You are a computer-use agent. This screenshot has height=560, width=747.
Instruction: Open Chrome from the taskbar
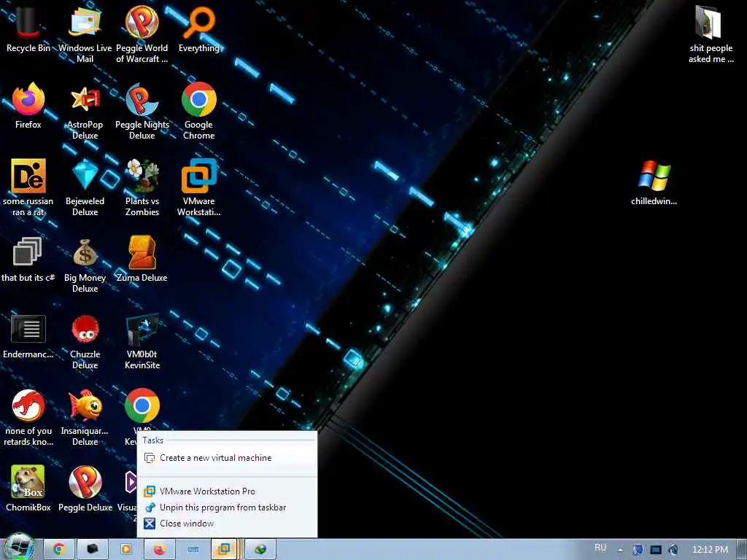pos(59,550)
